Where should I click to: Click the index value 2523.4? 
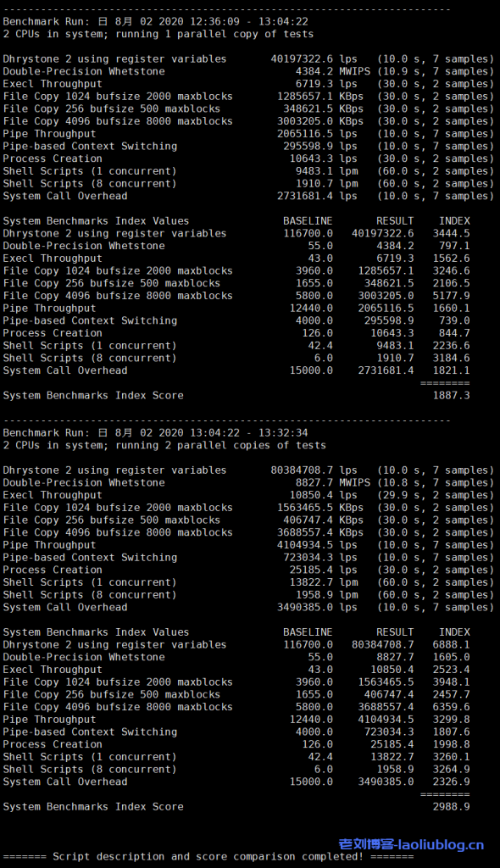tap(452, 670)
